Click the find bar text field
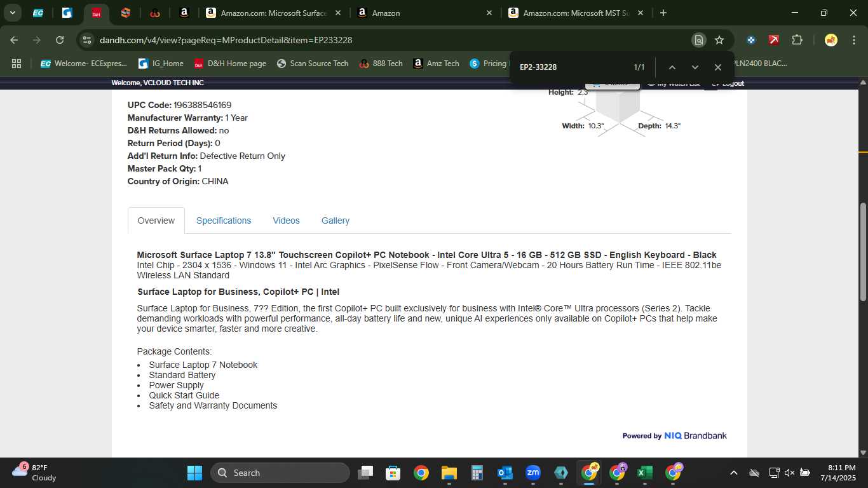868x488 pixels. 569,67
